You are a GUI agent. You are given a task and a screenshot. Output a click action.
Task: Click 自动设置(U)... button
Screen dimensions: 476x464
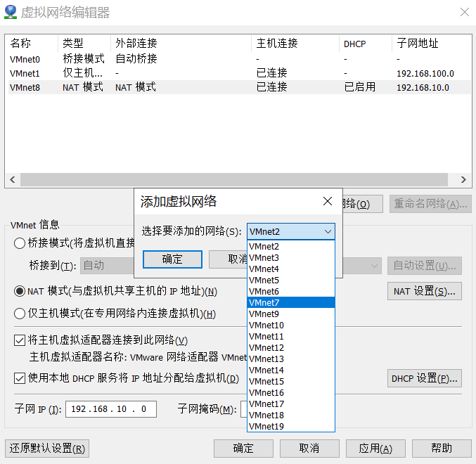click(425, 266)
